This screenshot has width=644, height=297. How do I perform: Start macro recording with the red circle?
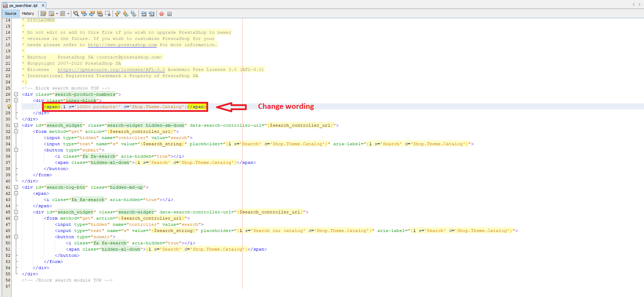tap(162, 14)
